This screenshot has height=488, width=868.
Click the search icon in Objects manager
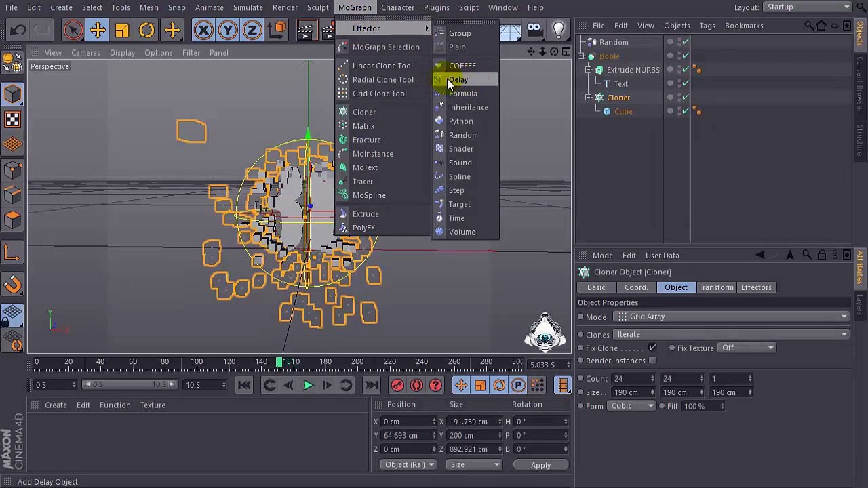pos(808,26)
